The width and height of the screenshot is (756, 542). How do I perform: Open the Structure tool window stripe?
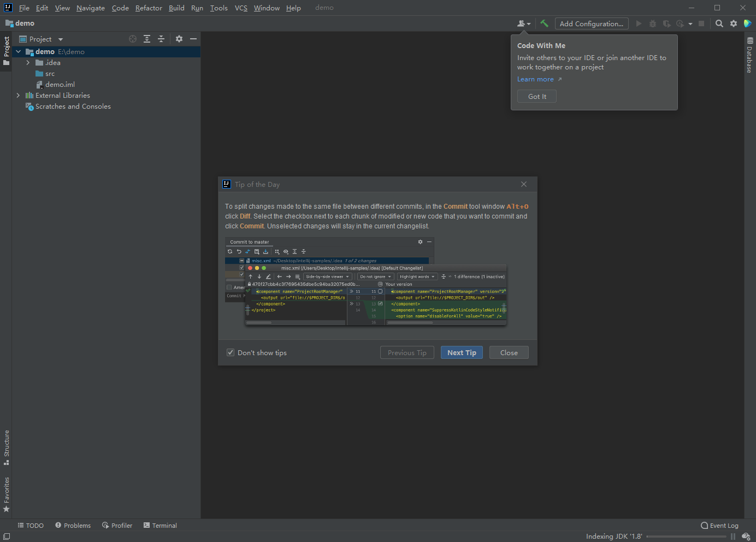[x=7, y=447]
